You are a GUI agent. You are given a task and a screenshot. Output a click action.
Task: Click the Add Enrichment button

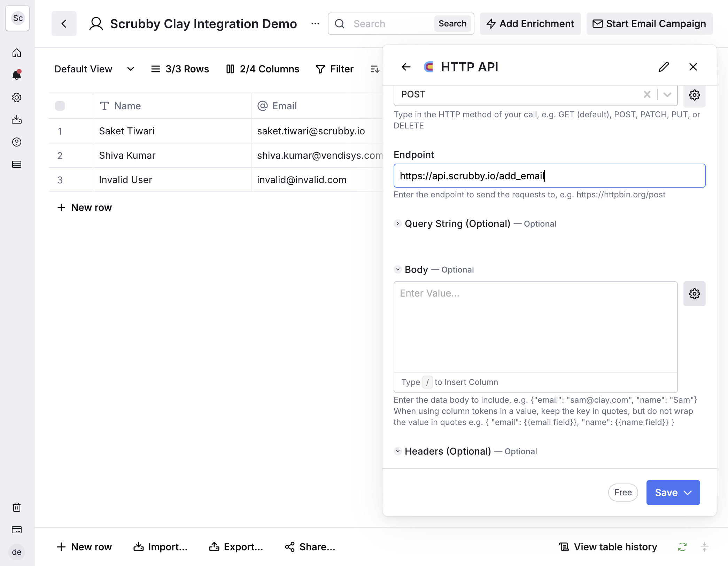[x=530, y=24]
